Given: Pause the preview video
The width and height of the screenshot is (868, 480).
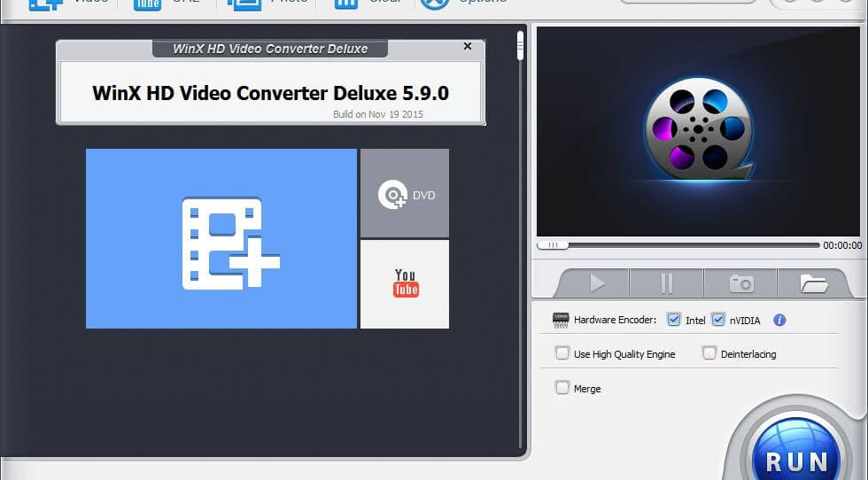Looking at the screenshot, I should coord(666,283).
